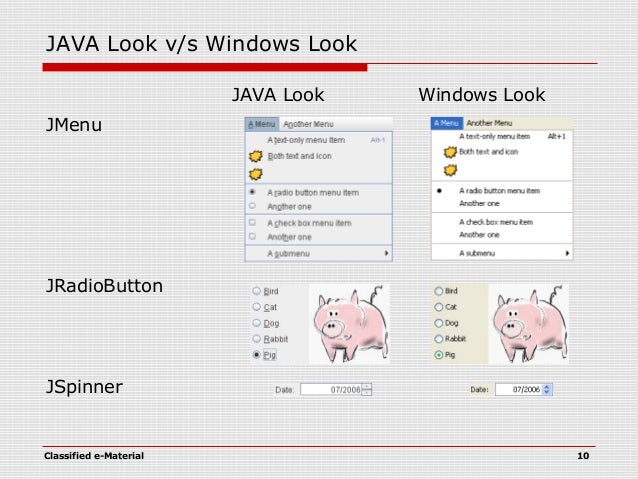Decrement the date with Windows spinner down arrow

pos(547,392)
